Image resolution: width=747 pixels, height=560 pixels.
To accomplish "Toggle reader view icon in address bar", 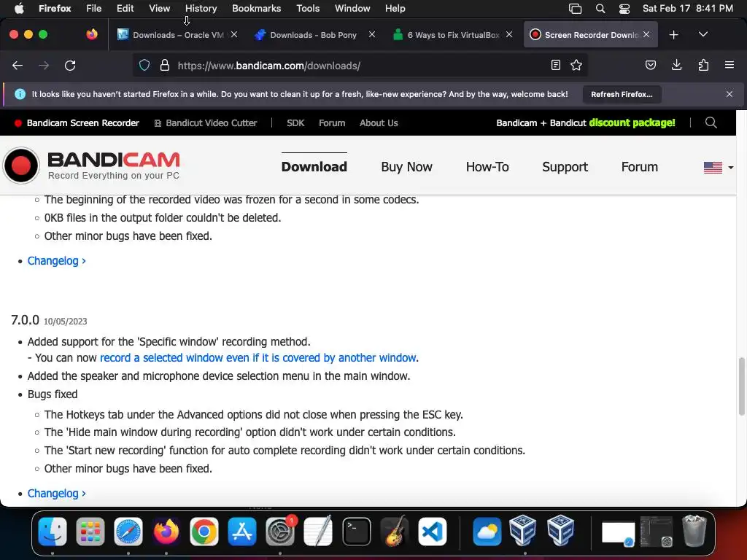I will click(x=555, y=65).
